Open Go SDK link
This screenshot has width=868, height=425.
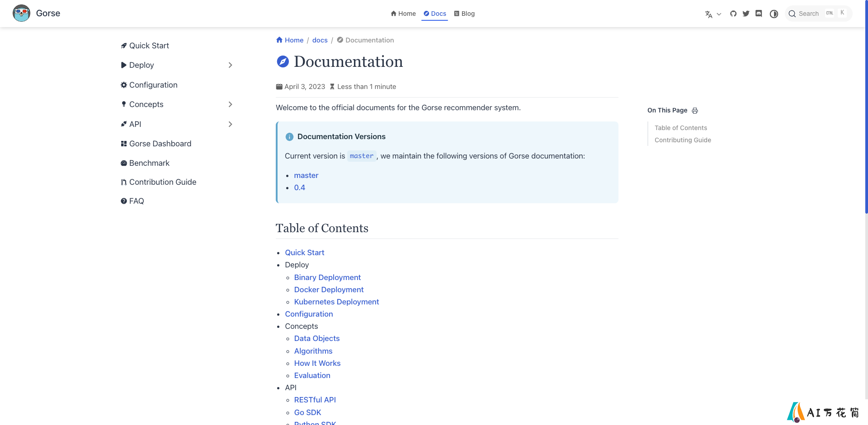click(x=308, y=412)
